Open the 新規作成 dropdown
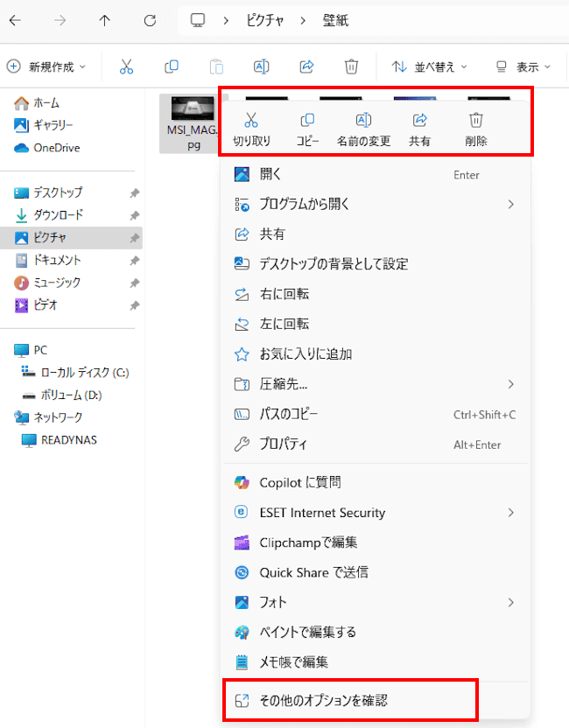Screen dimensions: 569x728 46,66
